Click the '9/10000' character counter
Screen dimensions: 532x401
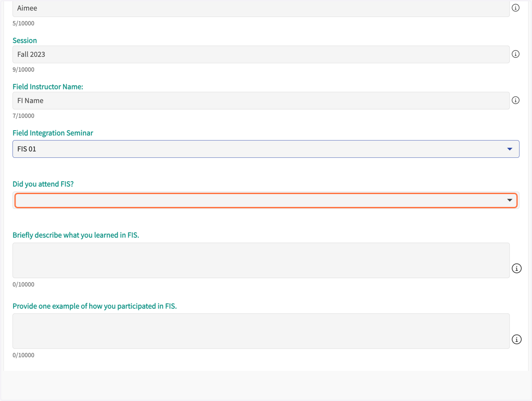pos(23,70)
